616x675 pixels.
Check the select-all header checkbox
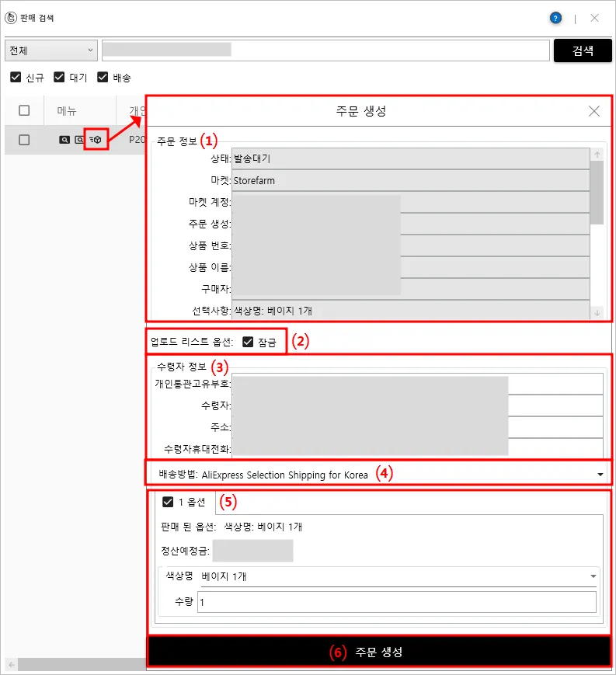24,110
